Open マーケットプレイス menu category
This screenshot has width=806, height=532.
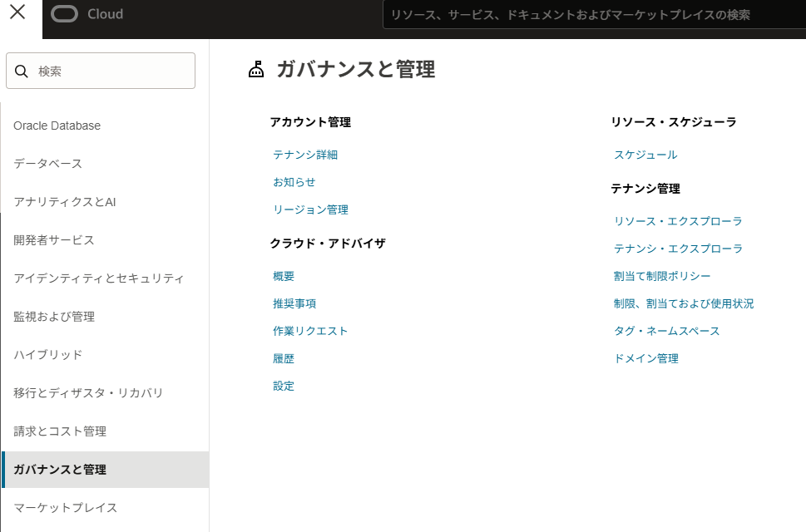point(65,508)
